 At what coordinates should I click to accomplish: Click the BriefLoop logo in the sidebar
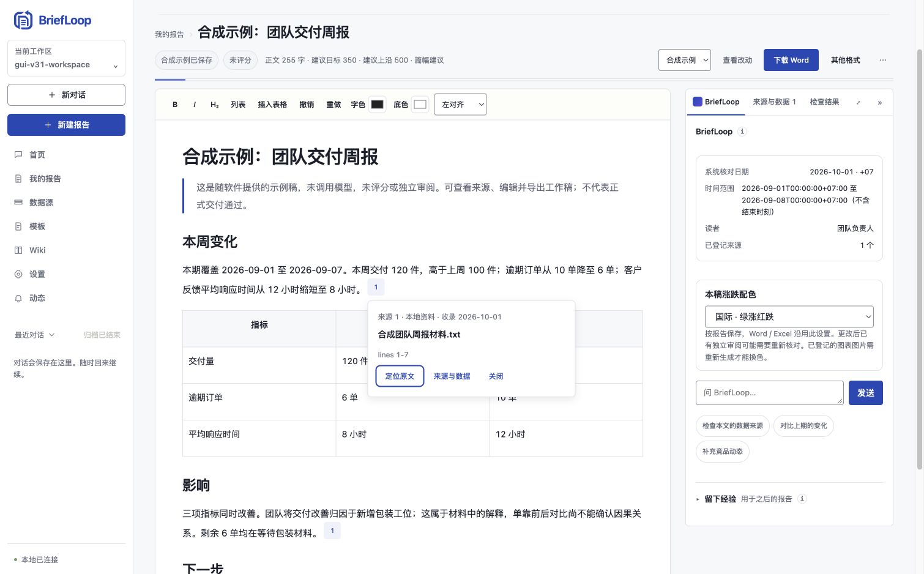(x=53, y=20)
